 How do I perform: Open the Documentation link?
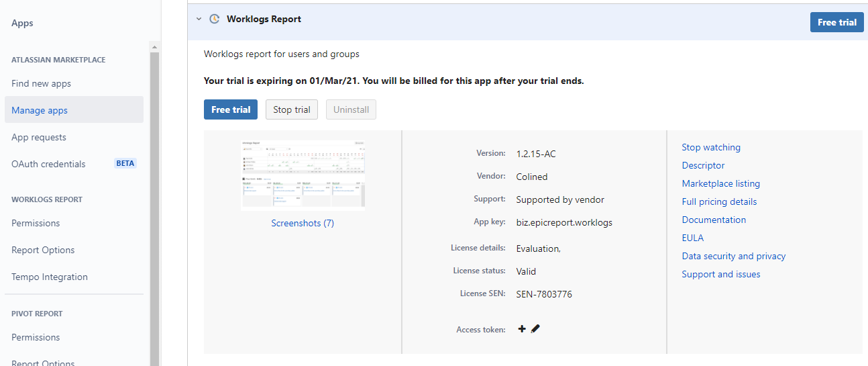[x=714, y=220]
